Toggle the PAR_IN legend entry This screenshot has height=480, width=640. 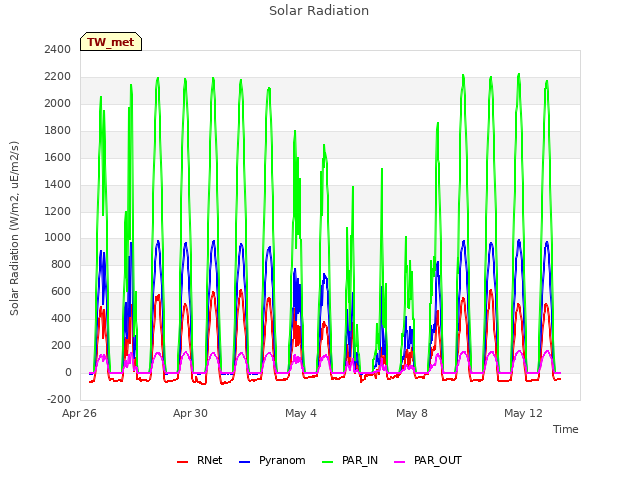point(350,460)
